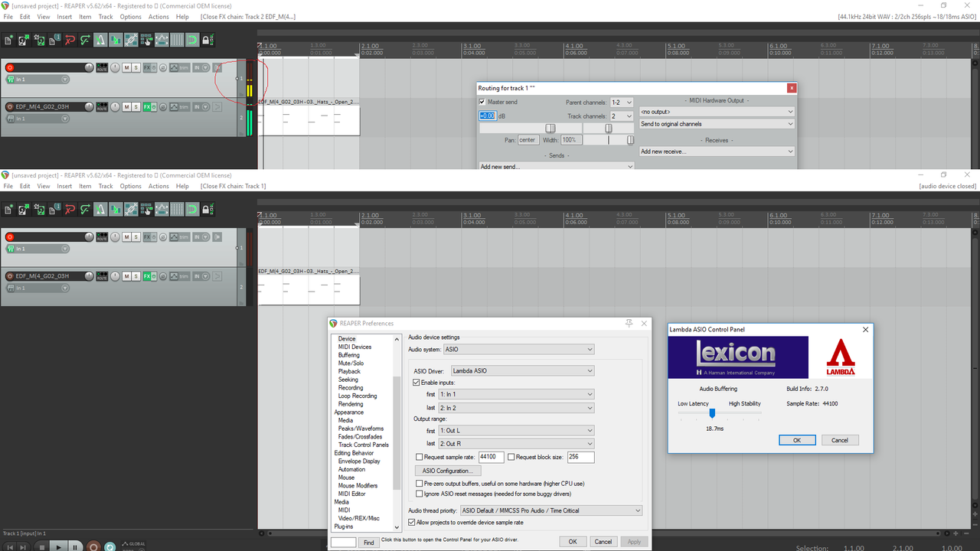The width and height of the screenshot is (980, 551).
Task: Pin the REAPER Preferences window
Action: [629, 324]
